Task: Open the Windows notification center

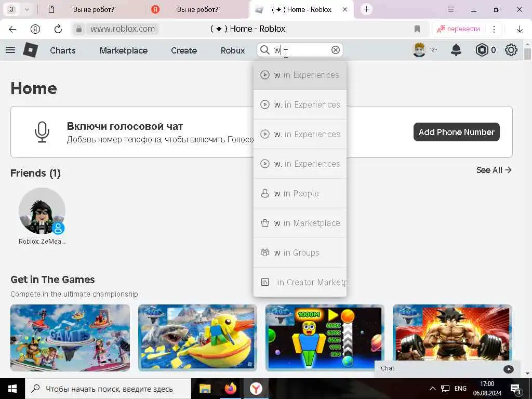Action: (515, 389)
